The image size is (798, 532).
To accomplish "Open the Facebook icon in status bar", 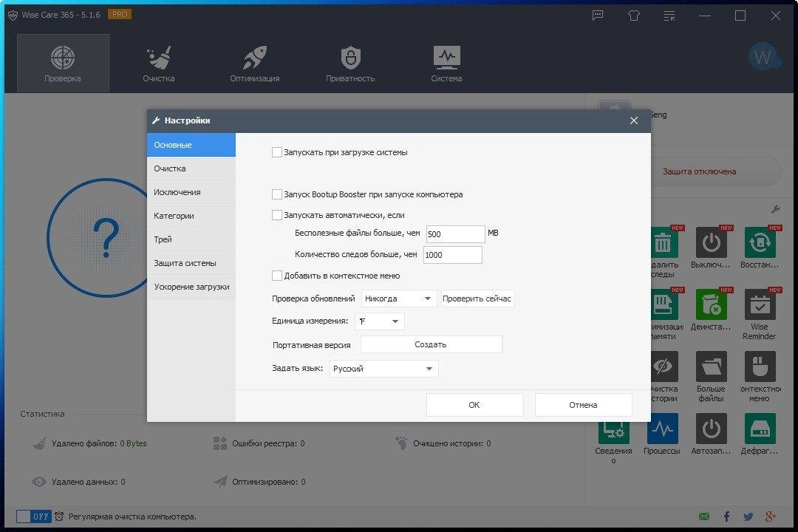I will tap(726, 516).
